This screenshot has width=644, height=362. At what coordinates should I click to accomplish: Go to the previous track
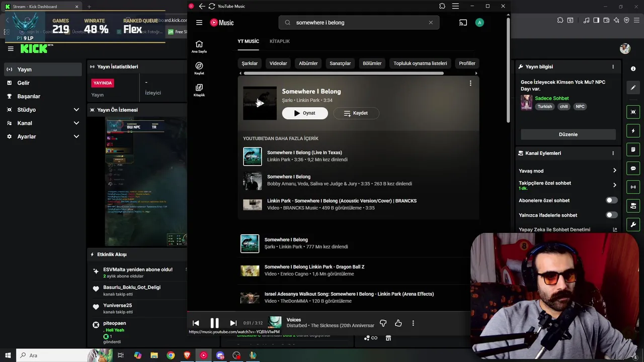click(x=196, y=323)
